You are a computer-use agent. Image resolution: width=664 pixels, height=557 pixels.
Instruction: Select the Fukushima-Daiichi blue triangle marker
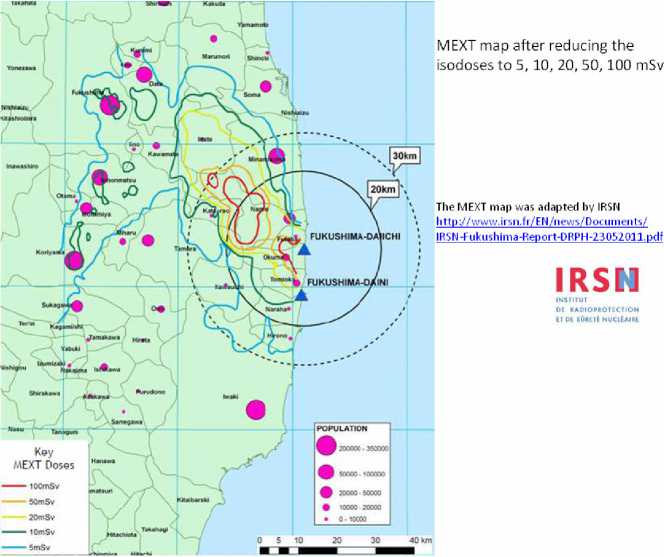304,249
